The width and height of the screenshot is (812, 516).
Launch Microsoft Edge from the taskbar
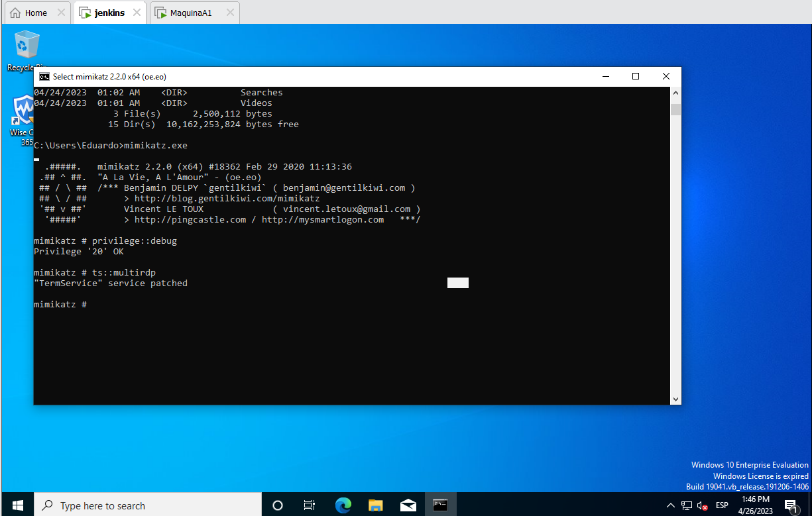[343, 505]
